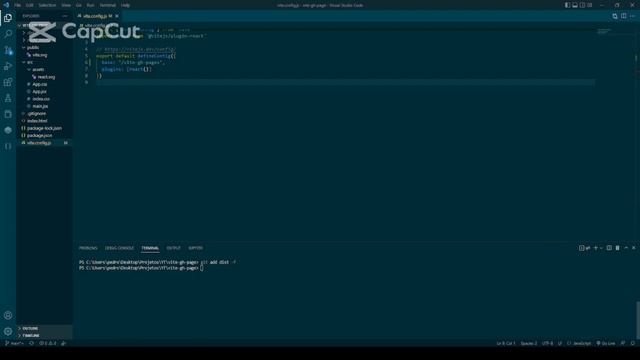Open App.jsx in the explorer
The height and width of the screenshot is (360, 640).
45,91
